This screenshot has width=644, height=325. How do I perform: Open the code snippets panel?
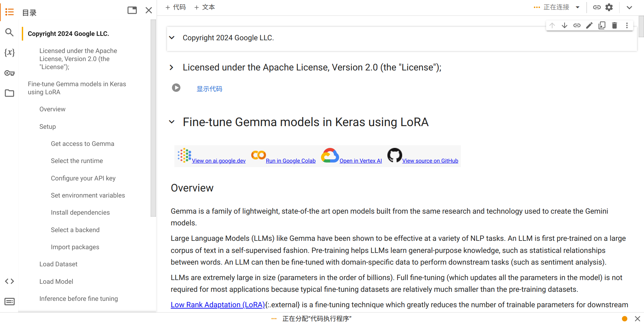pos(9,281)
